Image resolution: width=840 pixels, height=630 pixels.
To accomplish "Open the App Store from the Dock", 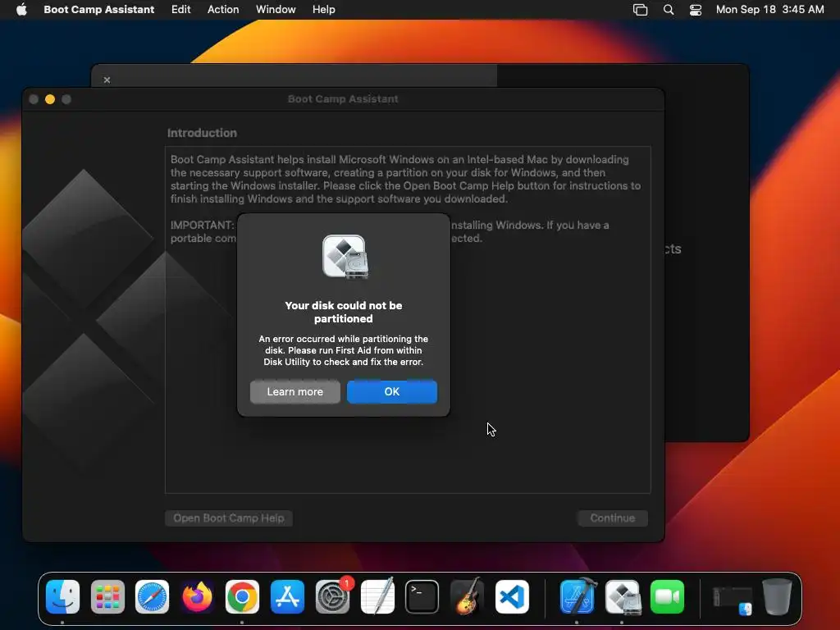I will point(287,597).
